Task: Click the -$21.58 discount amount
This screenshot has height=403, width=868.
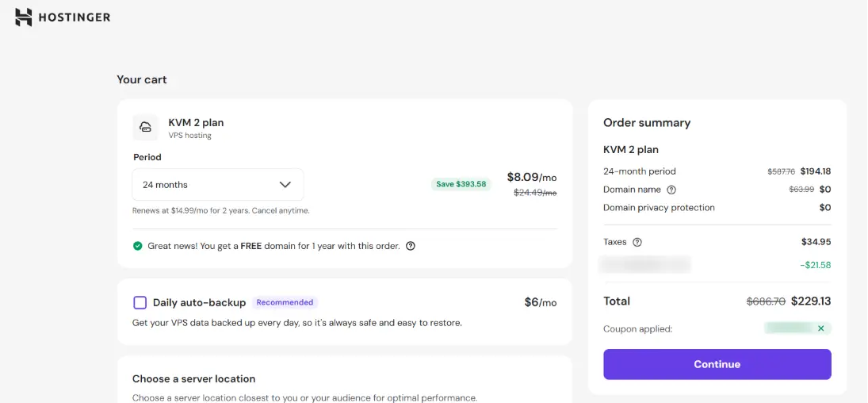Action: point(816,265)
